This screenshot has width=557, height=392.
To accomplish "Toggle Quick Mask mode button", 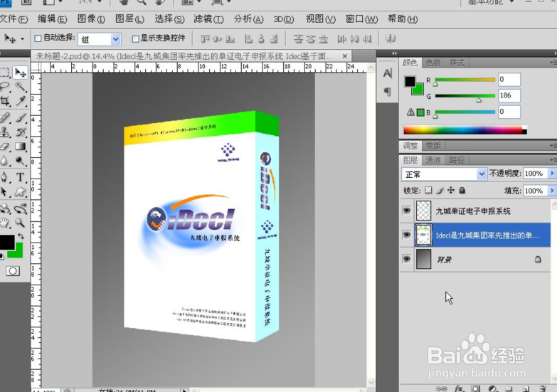I will point(13,271).
